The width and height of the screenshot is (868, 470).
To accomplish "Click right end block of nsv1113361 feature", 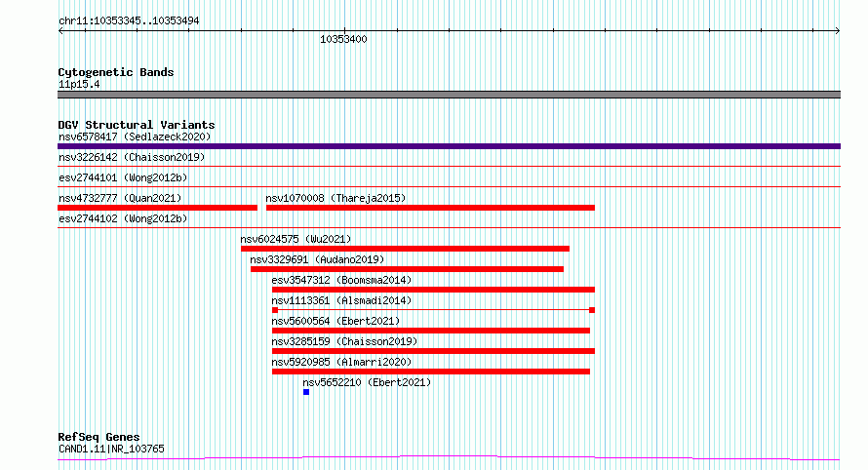I will tap(592, 310).
